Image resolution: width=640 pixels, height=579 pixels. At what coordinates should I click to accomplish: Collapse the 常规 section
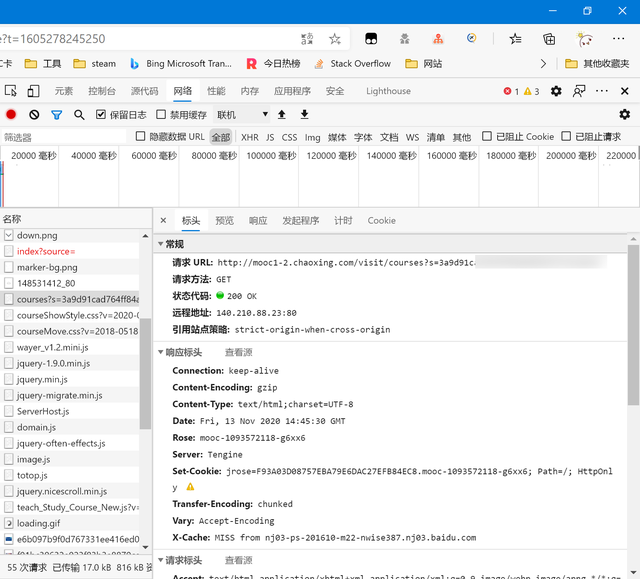pos(160,244)
